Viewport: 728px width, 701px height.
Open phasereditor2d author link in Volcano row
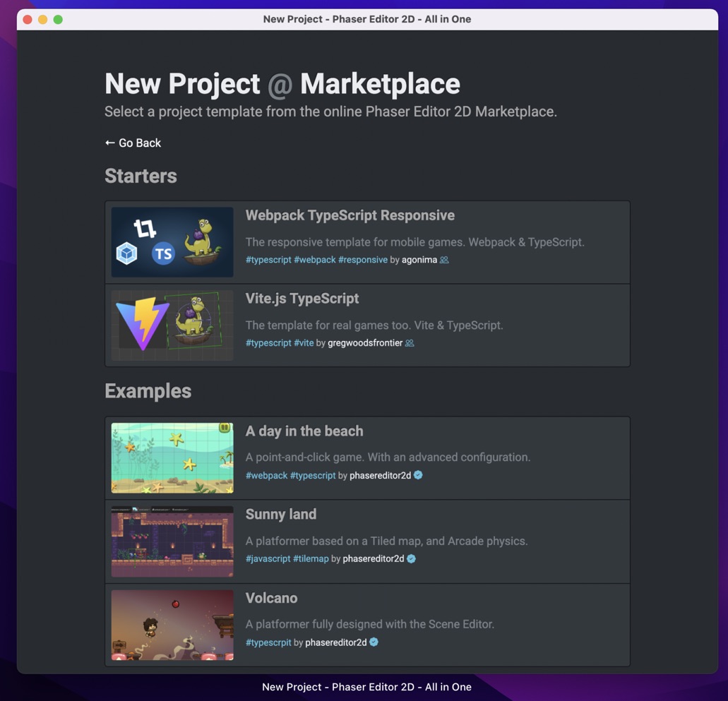pyautogui.click(x=336, y=642)
